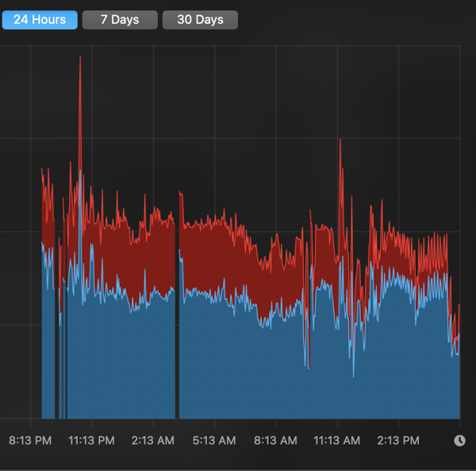Click the 8:13 AM axis label

(275, 440)
